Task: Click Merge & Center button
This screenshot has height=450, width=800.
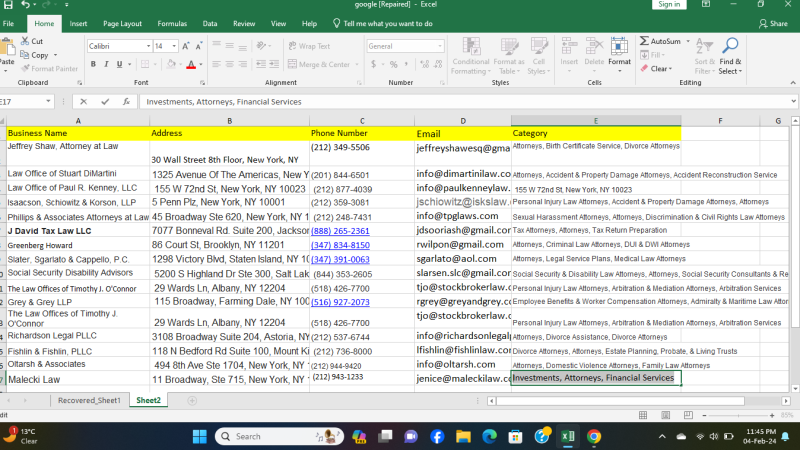Action: 319,64
